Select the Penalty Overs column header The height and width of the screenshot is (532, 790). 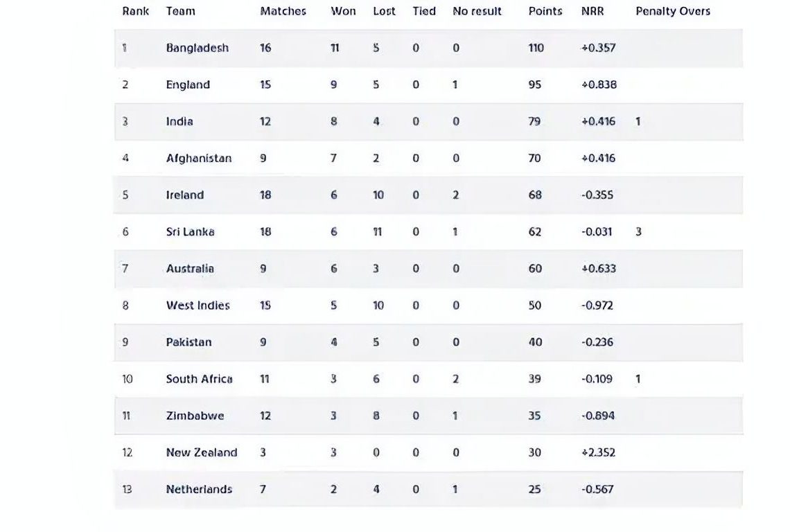[x=673, y=11]
